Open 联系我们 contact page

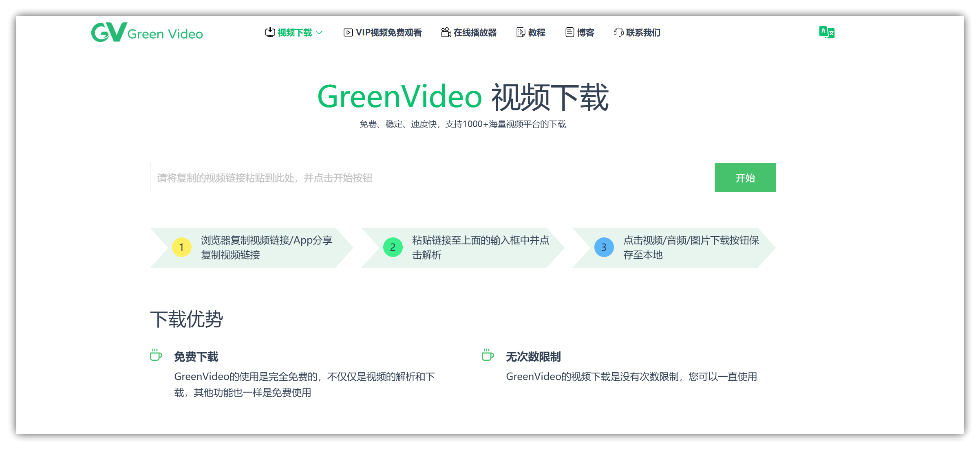[643, 33]
